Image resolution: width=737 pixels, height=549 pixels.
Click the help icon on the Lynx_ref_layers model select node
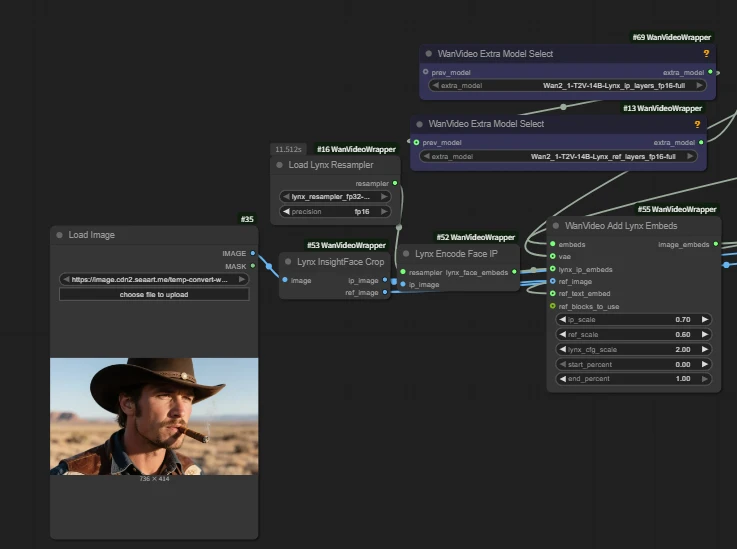696,124
